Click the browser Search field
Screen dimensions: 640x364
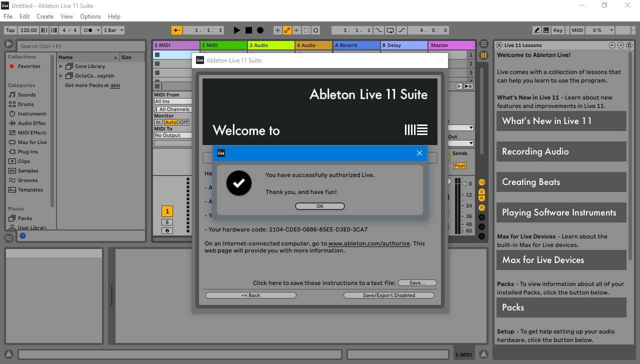click(81, 46)
